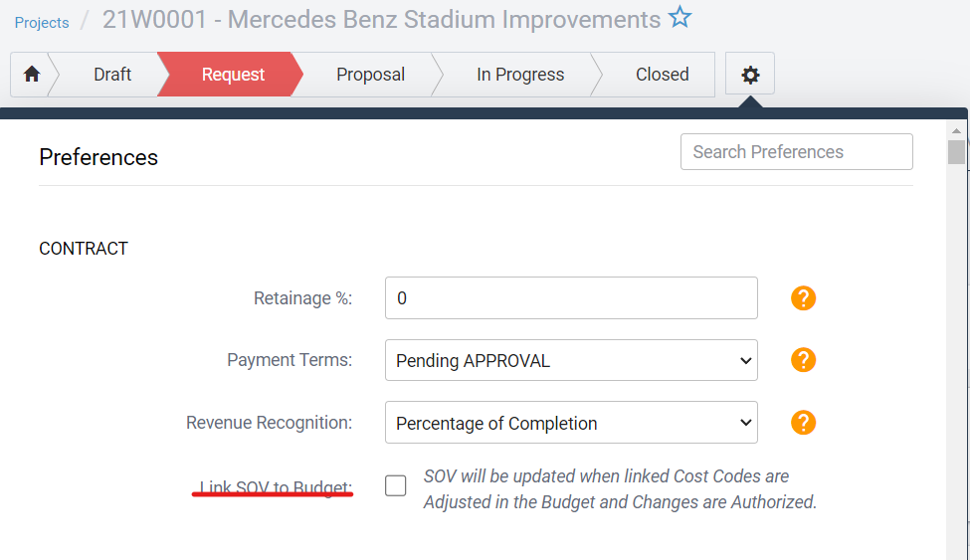Choose the Closed stage
The image size is (970, 560).
click(662, 75)
